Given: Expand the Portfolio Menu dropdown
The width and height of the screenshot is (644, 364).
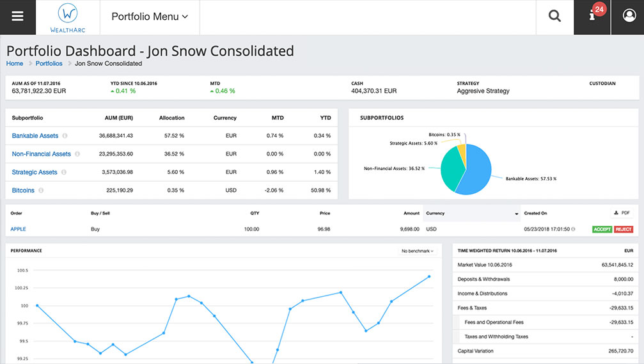Looking at the screenshot, I should click(150, 17).
